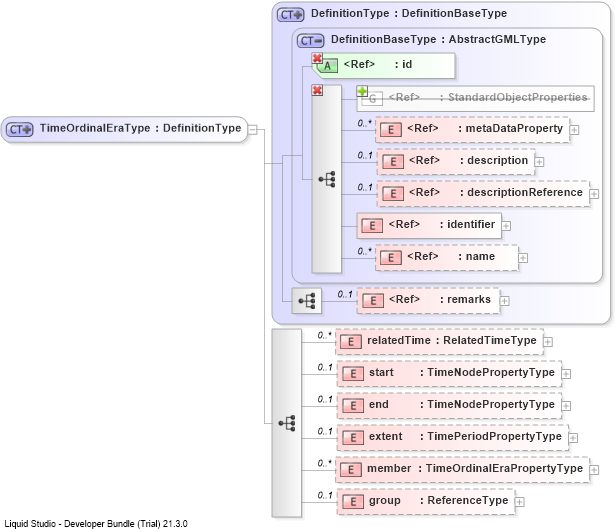Expand the extent TimePeriodPropertyType element

[573, 438]
